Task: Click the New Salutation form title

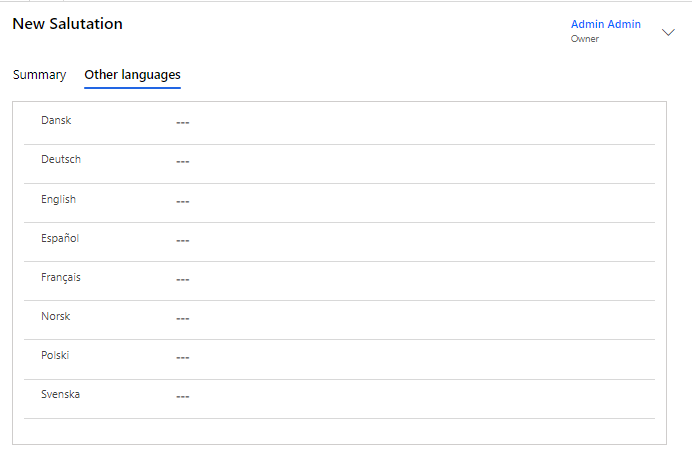Action: [x=67, y=24]
